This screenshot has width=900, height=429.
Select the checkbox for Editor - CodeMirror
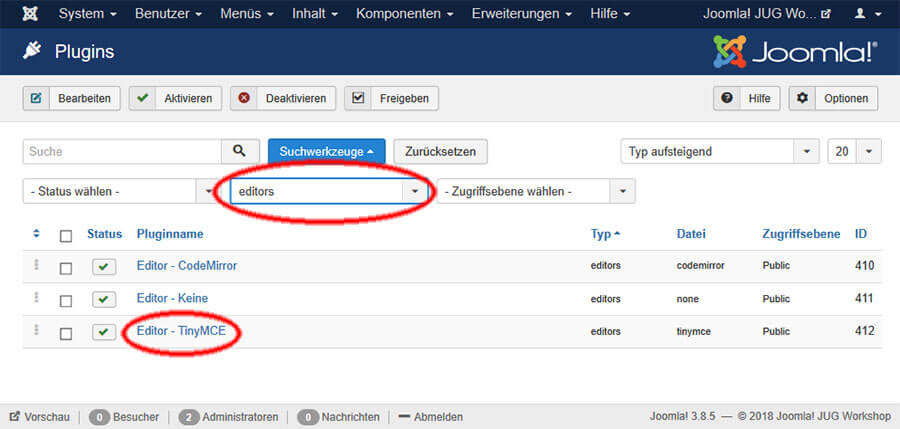coord(66,268)
